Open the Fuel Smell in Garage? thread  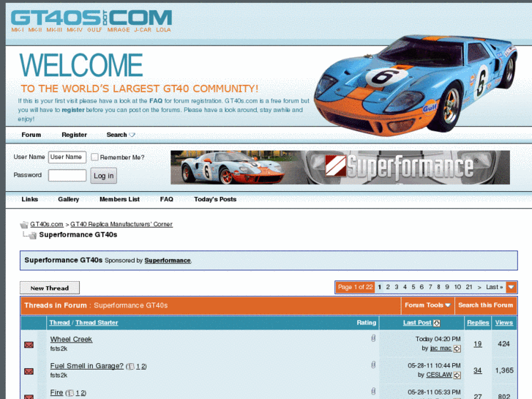pyautogui.click(x=87, y=366)
